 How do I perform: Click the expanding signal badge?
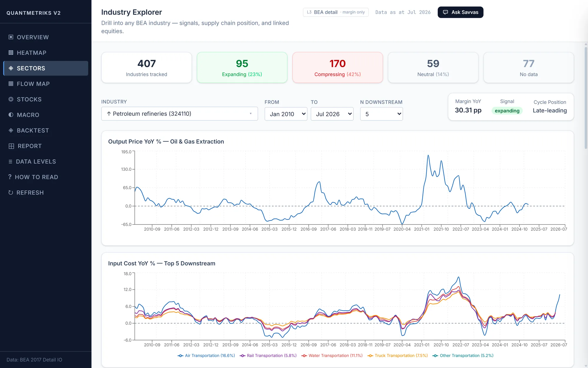(x=507, y=111)
